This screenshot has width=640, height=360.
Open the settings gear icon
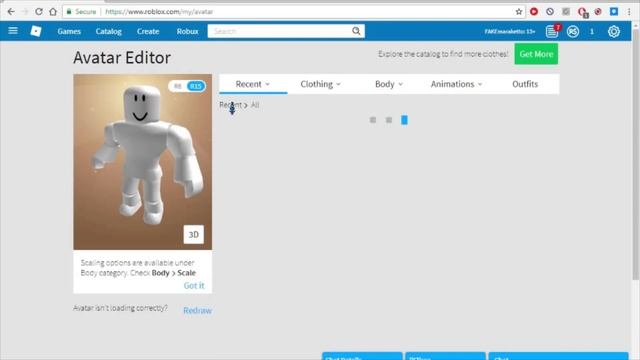[613, 31]
